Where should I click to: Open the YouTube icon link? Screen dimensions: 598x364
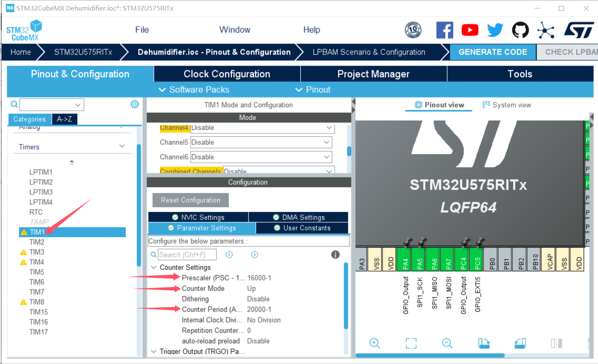[x=470, y=30]
